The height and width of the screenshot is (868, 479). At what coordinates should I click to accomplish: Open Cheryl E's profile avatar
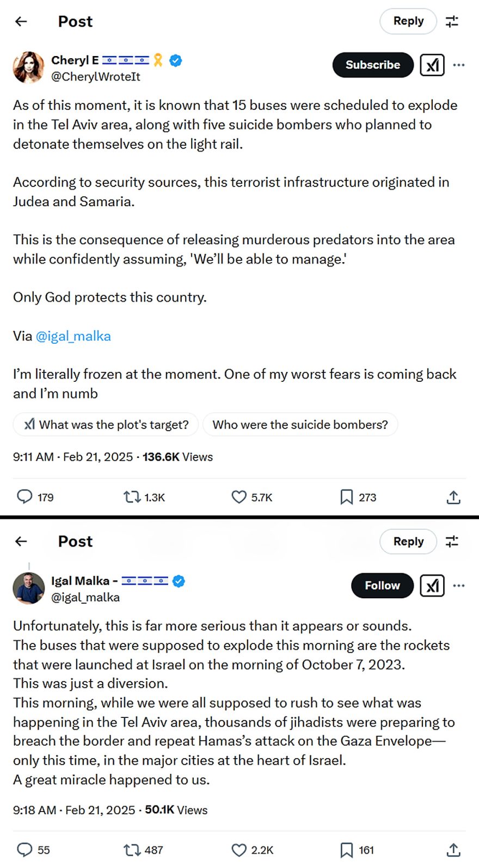[28, 67]
